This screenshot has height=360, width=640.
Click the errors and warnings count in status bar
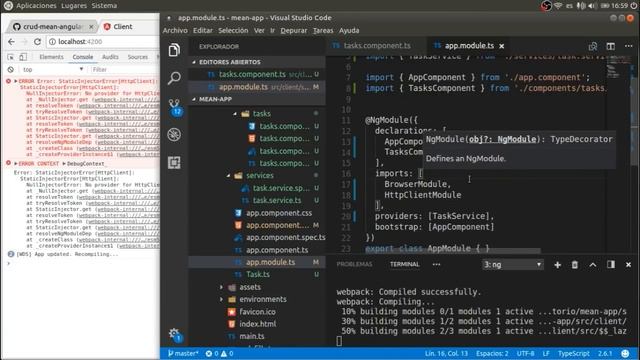(x=219, y=353)
